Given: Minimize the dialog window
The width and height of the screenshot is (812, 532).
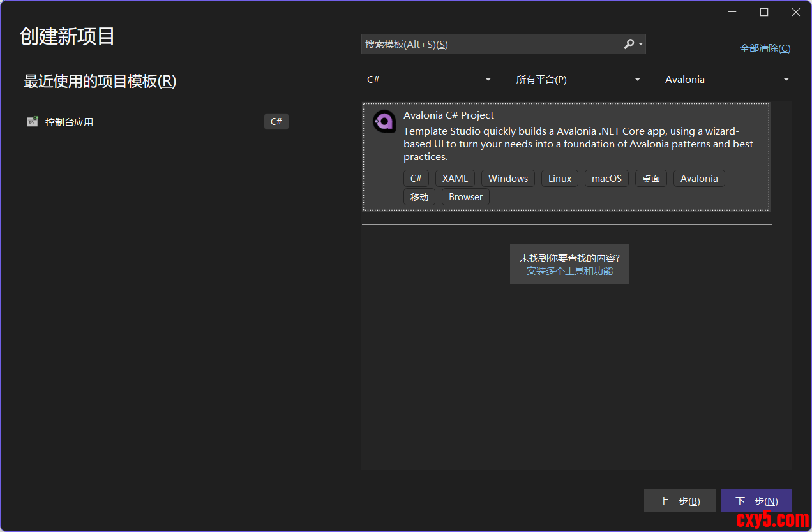Looking at the screenshot, I should (x=732, y=12).
